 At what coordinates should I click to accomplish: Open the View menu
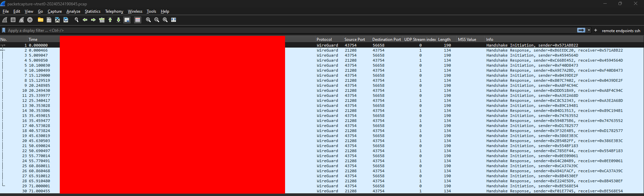click(x=29, y=11)
